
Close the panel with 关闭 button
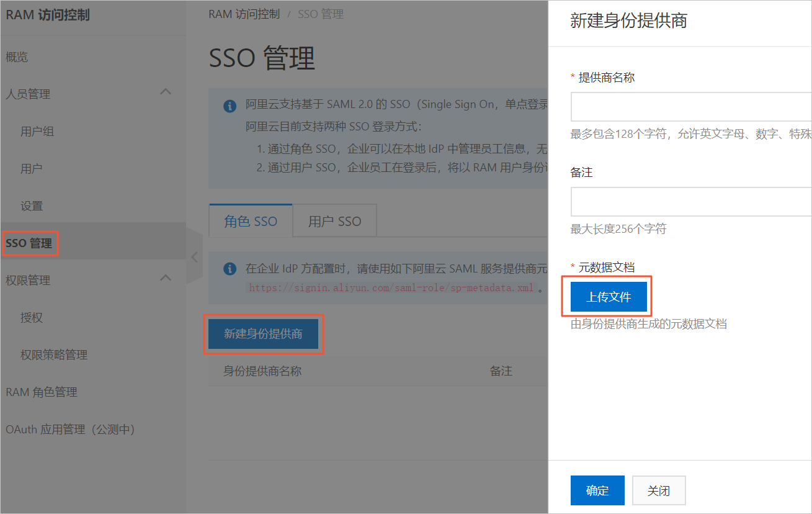(659, 490)
